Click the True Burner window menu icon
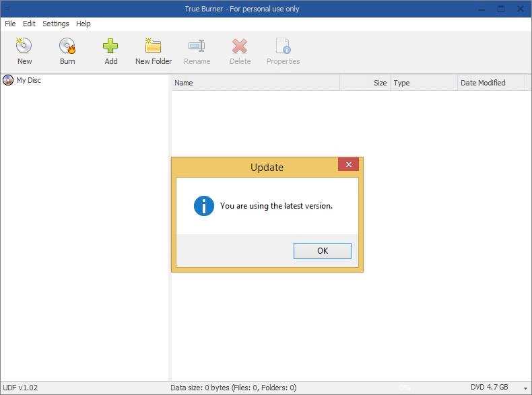 coord(7,9)
